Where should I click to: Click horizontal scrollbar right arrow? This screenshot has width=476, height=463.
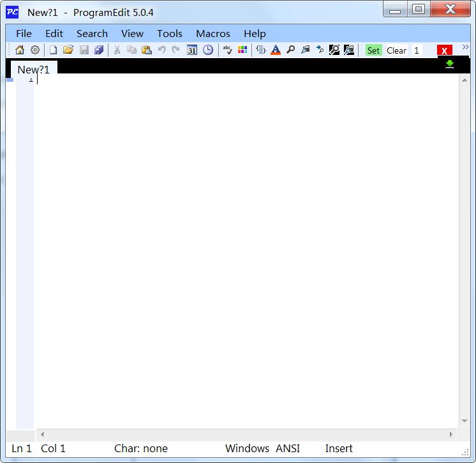(451, 434)
